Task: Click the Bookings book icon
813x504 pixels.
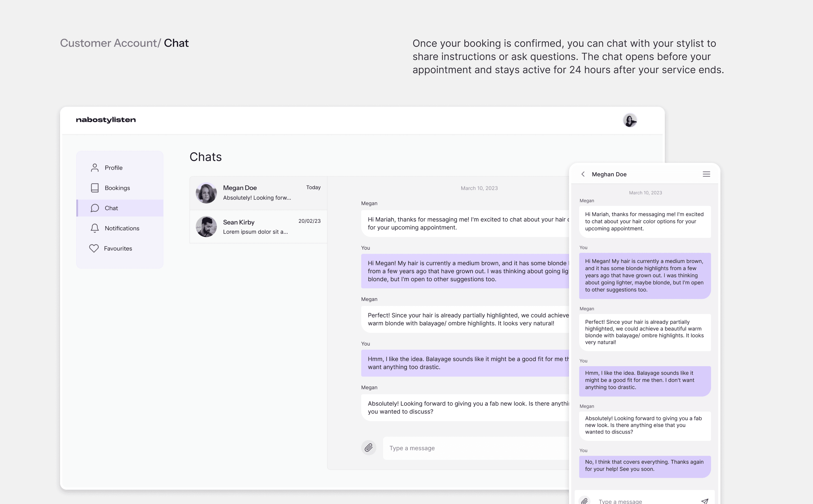Action: pos(95,188)
